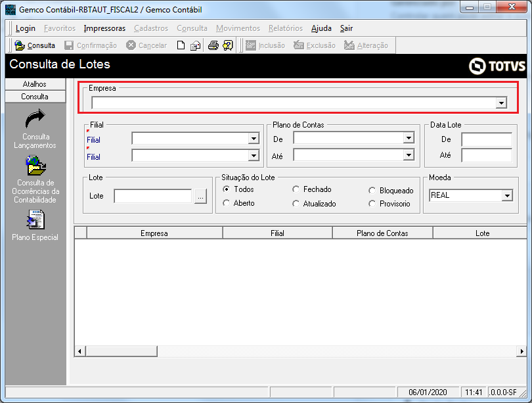Click the help question mark toolbar icon
The image size is (532, 403).
[228, 45]
